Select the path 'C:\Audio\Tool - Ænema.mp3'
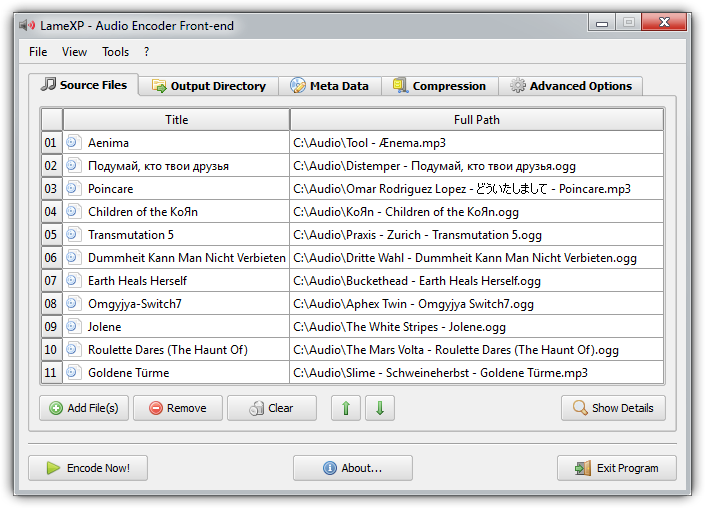This screenshot has width=705, height=508. (x=369, y=143)
